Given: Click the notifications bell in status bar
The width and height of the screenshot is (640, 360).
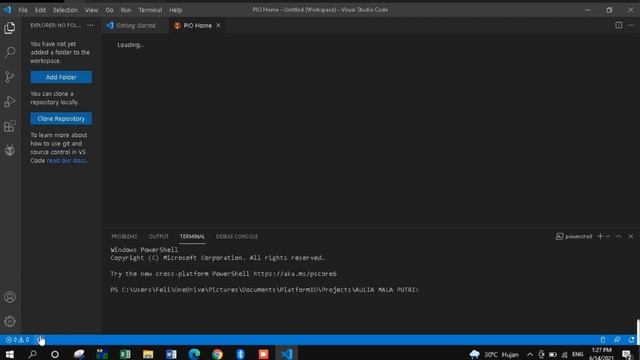Looking at the screenshot, I should coord(631,340).
